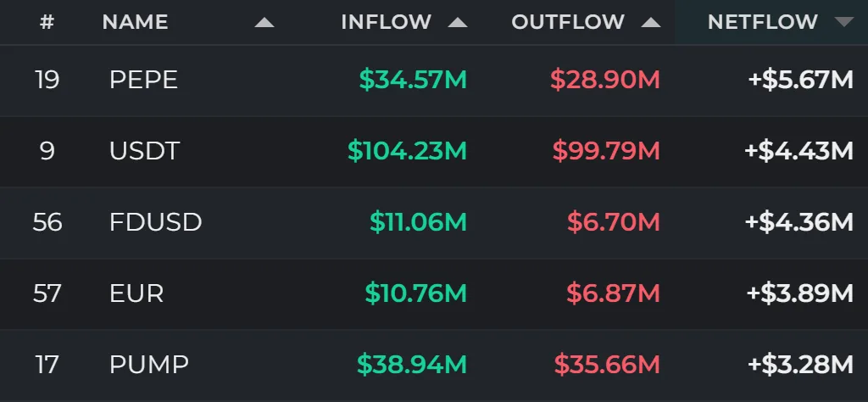
Task: Sort ascending by OUTFLOW arrow
Action: pyautogui.click(x=651, y=22)
